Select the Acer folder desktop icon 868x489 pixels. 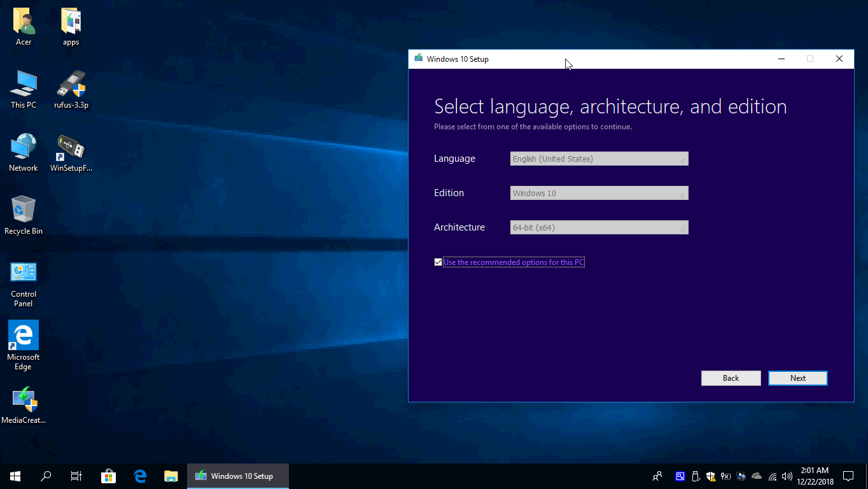(24, 27)
